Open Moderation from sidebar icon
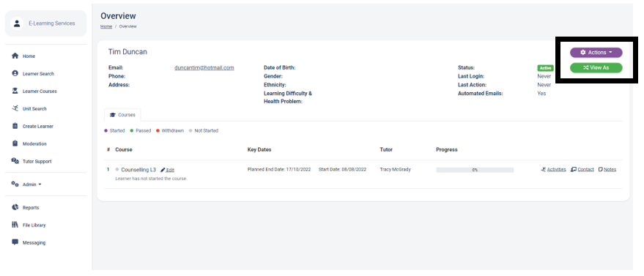 tap(15, 143)
